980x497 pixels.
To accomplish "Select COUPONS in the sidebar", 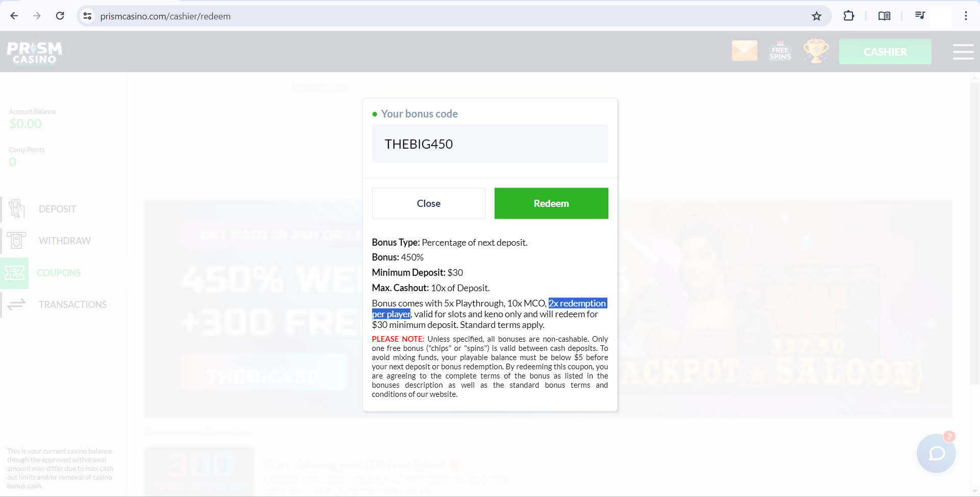I will coord(59,273).
